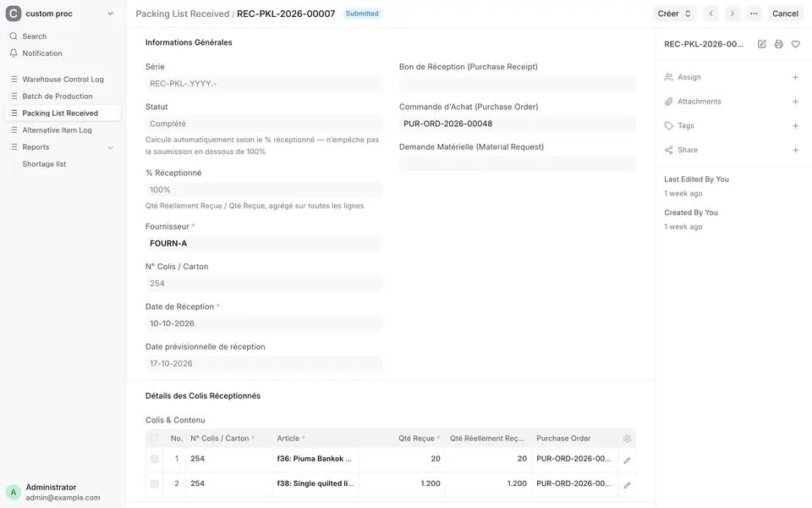Open the PUR-ORD-2026-00048 purchase order link
812x508 pixels.
(448, 124)
